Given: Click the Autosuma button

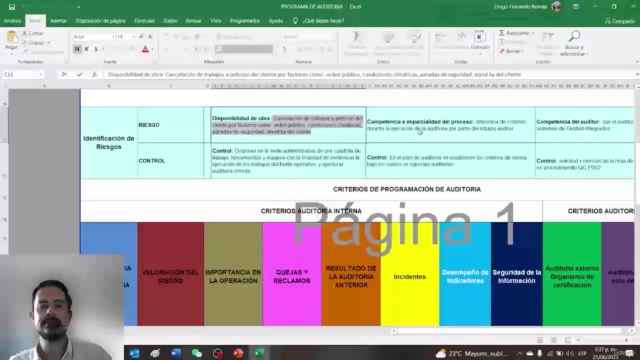Looking at the screenshot, I should pos(514,33).
